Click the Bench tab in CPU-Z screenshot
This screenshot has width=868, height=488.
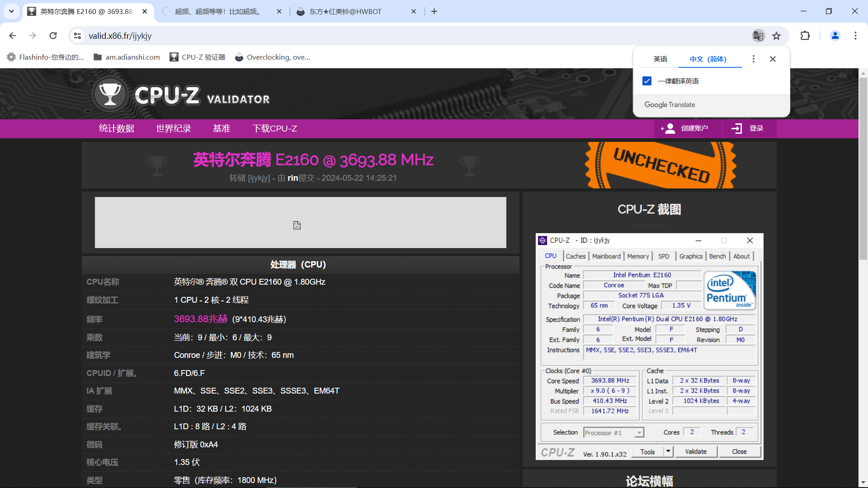coord(717,256)
